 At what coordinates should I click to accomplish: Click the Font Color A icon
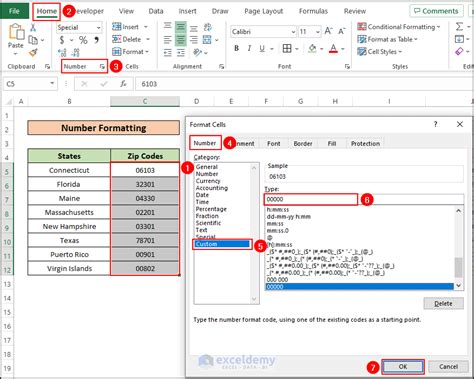tap(333, 49)
